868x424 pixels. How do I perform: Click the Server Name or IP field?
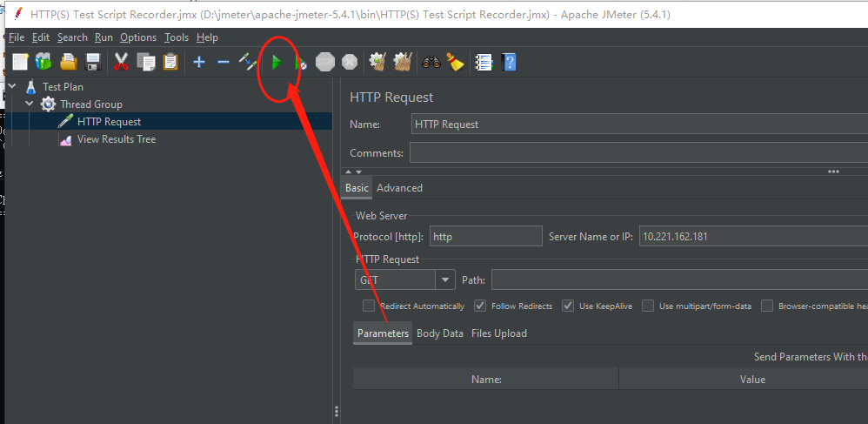tap(753, 236)
